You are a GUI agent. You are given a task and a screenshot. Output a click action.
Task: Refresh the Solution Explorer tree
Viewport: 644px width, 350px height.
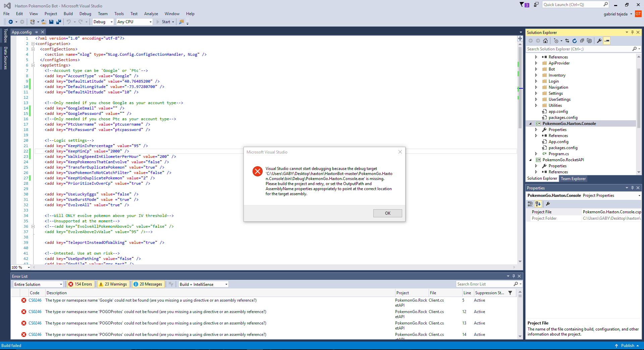[x=575, y=41]
